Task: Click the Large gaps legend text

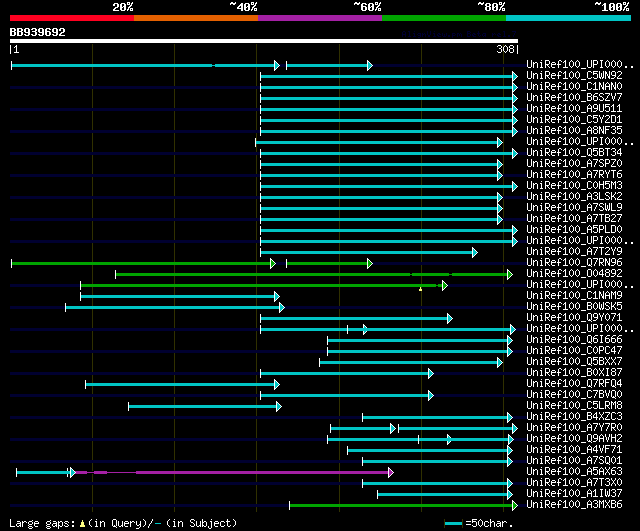Action: click(123, 523)
